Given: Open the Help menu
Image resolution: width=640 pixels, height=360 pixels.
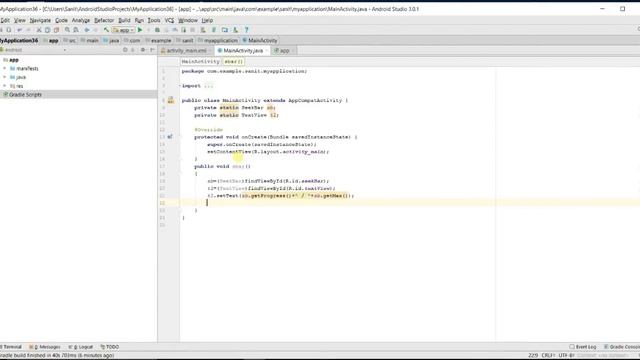Looking at the screenshot, I should (207, 20).
